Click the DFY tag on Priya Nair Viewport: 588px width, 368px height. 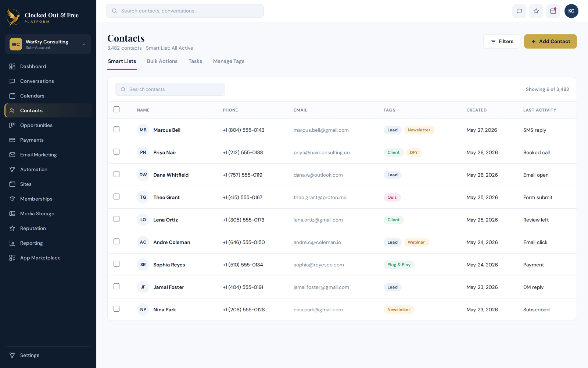coord(413,152)
